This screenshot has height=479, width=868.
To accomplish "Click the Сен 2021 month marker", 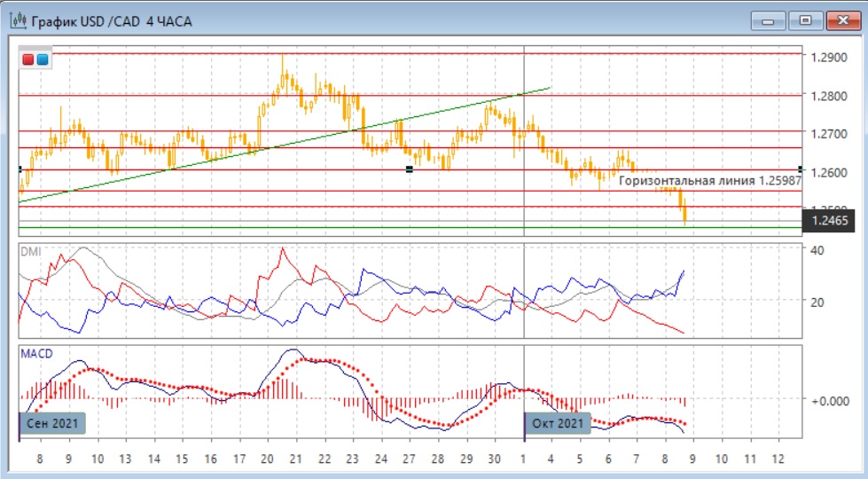I will (x=51, y=424).
